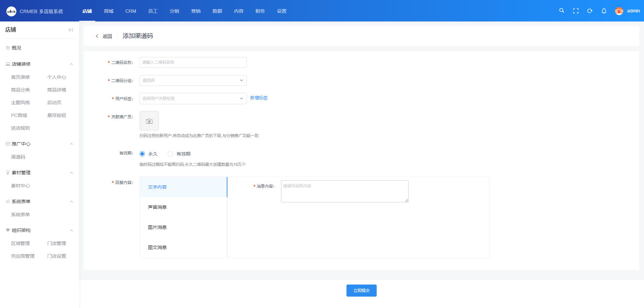Click the refresh icon in top bar

pyautogui.click(x=590, y=11)
